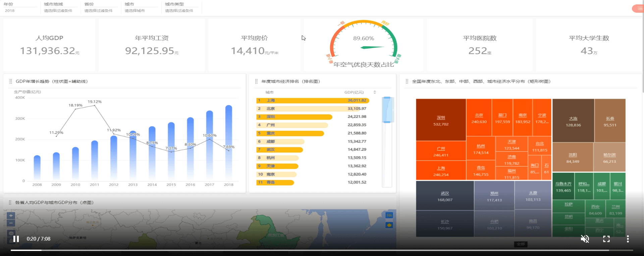The width and height of the screenshot is (644, 256).
Task: Unmute the video audio
Action: pos(585,239)
